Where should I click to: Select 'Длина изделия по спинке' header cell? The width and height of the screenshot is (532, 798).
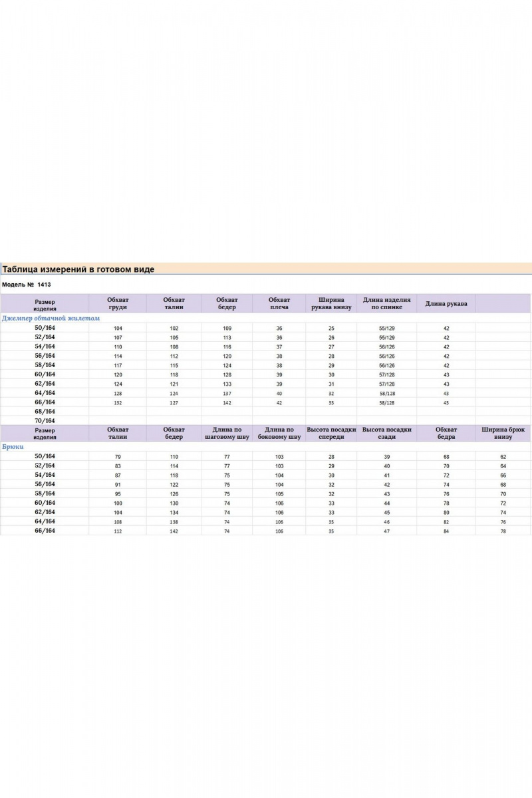click(x=386, y=303)
